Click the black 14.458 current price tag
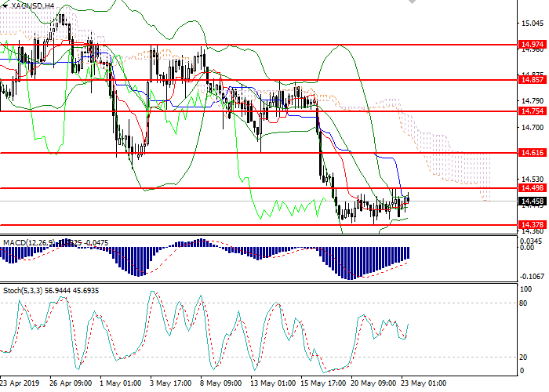This screenshot has height=392, width=549. point(532,201)
